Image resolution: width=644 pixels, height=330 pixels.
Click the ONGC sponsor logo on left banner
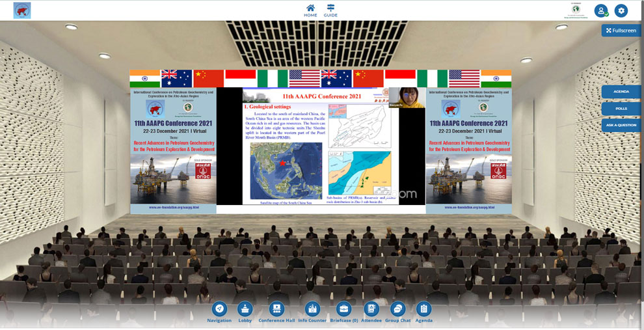point(203,171)
